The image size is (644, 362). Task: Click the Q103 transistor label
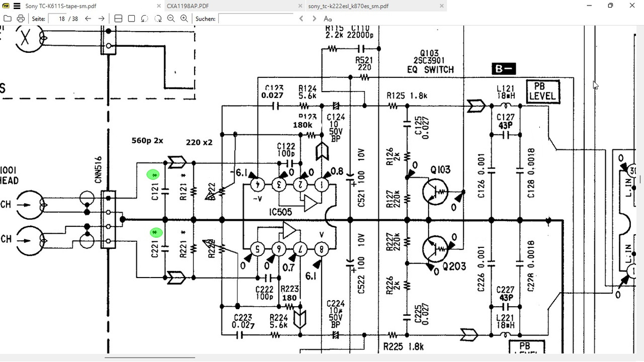click(441, 170)
